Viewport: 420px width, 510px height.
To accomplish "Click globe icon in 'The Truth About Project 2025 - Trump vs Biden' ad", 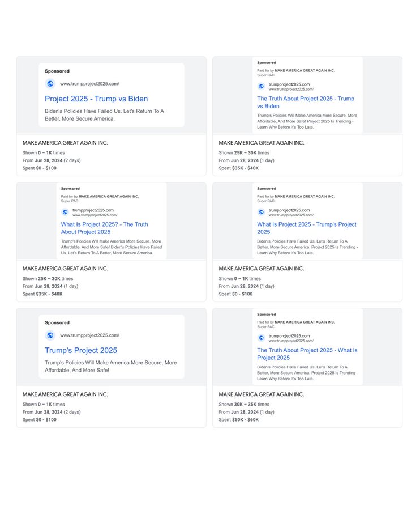I will [x=261, y=86].
